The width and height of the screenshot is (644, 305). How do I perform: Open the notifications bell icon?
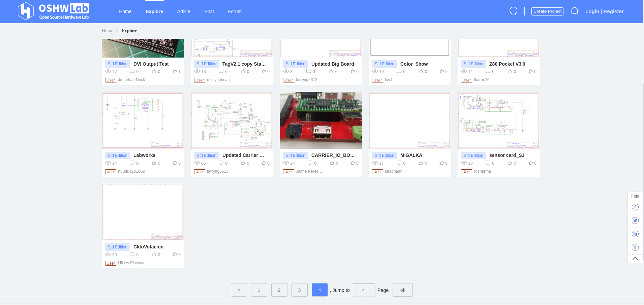(x=575, y=11)
